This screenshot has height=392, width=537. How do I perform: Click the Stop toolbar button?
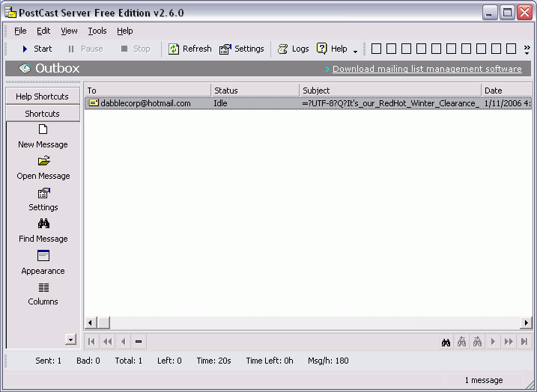point(136,49)
